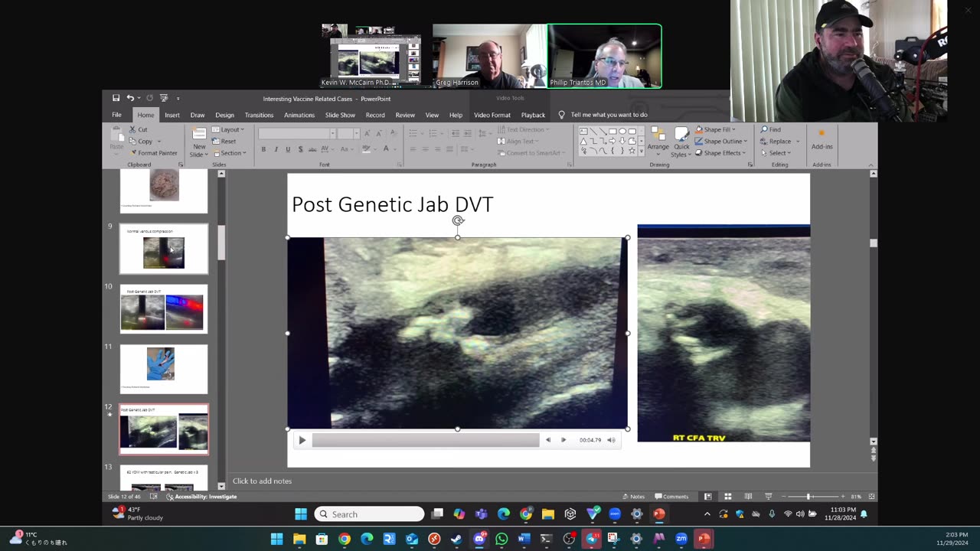Open Comments from the status bar
This screenshot has height=551, width=980.
tap(671, 497)
